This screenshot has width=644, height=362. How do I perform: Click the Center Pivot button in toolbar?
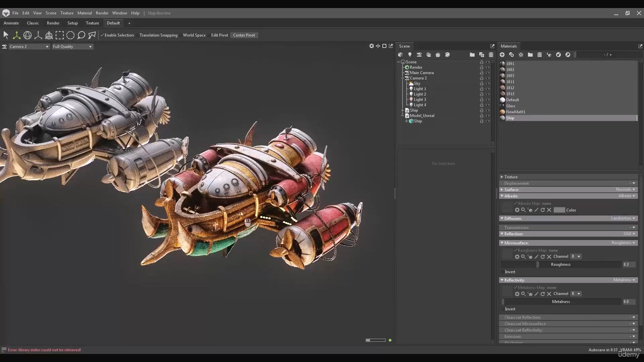click(x=244, y=35)
